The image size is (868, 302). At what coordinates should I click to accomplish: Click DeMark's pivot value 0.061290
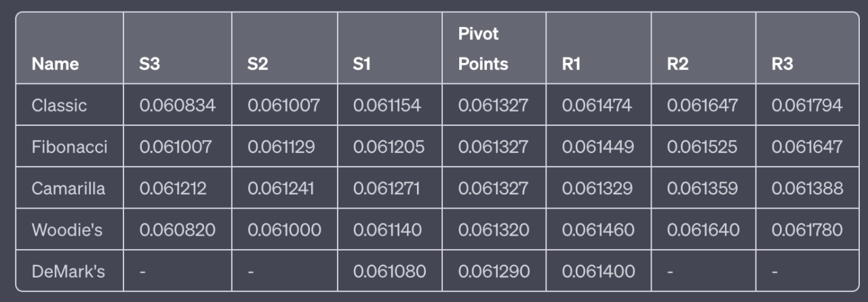[x=494, y=272]
